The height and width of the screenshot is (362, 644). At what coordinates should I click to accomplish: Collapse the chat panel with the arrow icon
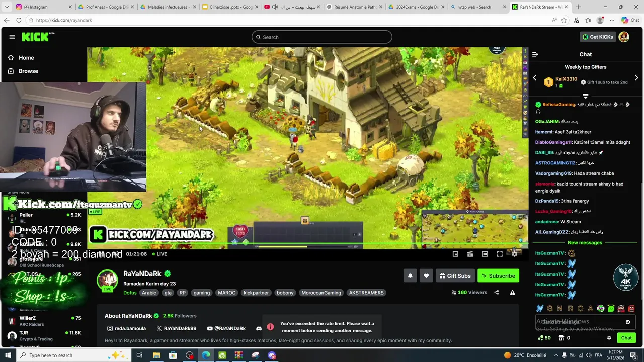click(535, 54)
